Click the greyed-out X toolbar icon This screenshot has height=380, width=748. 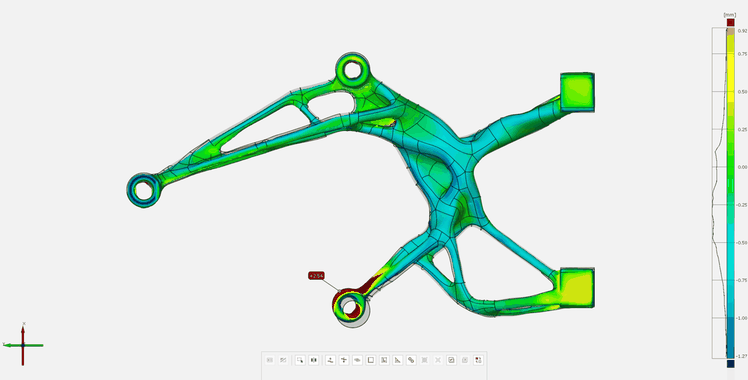click(438, 360)
